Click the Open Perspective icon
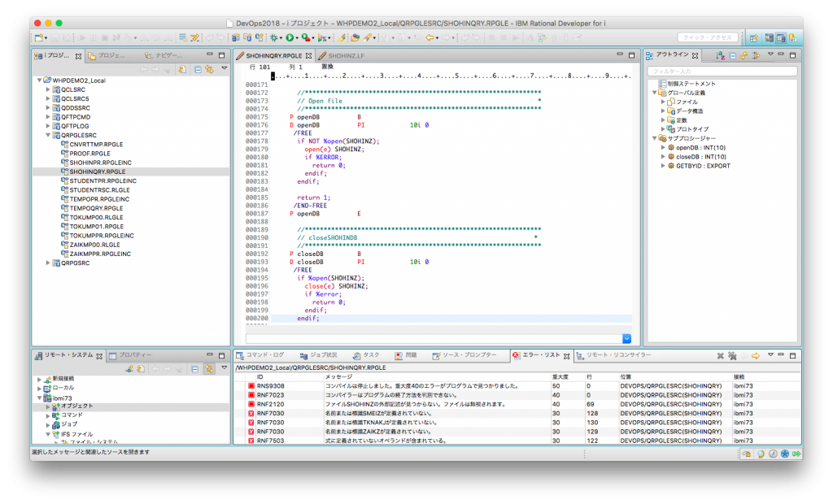This screenshot has height=504, width=833. coord(753,37)
